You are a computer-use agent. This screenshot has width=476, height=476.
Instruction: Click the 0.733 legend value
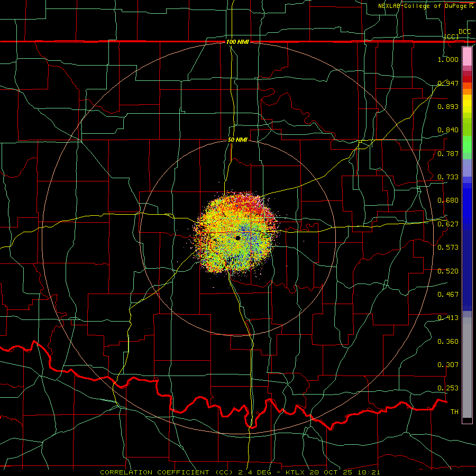click(448, 177)
